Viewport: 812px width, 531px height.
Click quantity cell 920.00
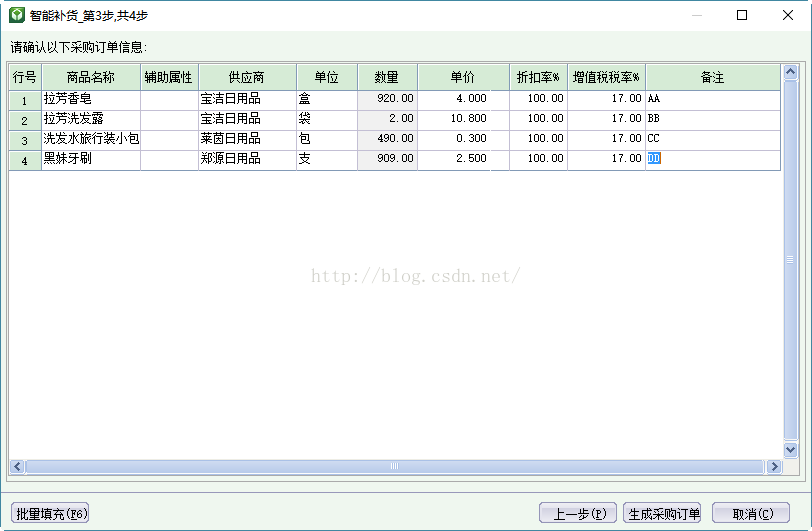[x=387, y=100]
